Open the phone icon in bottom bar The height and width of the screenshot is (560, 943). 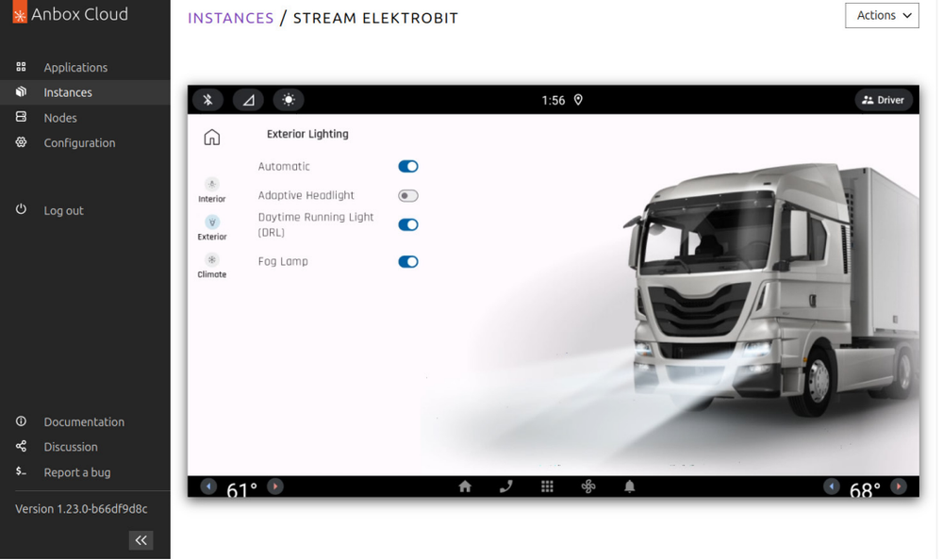pos(506,486)
